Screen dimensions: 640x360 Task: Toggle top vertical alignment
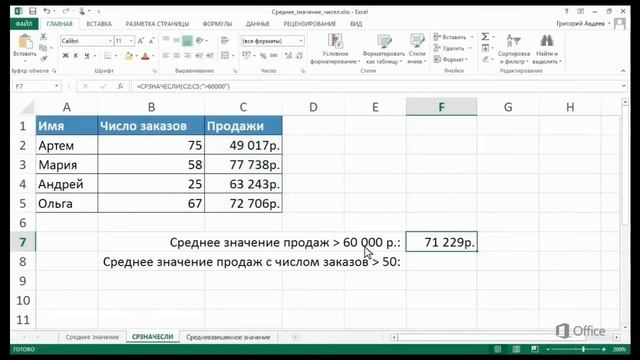click(166, 40)
